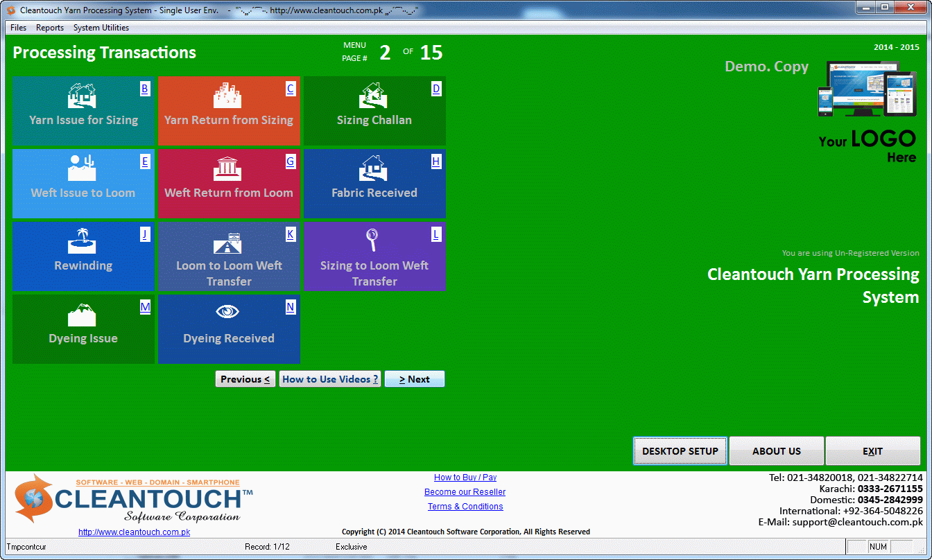Click the DESKTOP SETUP button
Image resolution: width=932 pixels, height=560 pixels.
click(x=680, y=450)
